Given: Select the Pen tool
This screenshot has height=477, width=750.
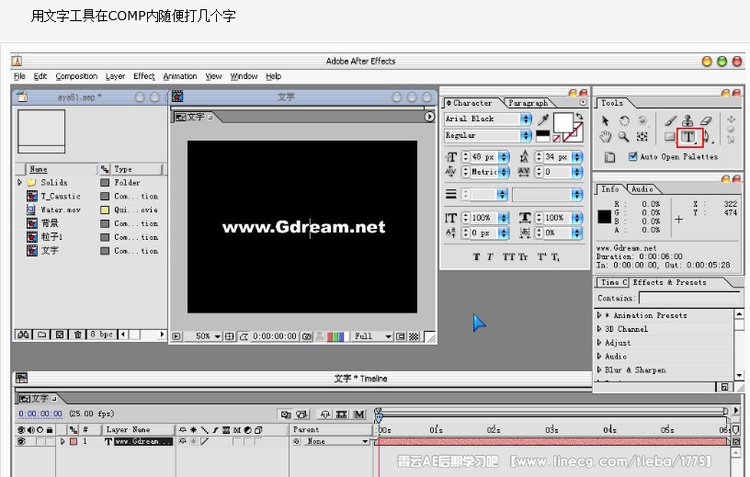Looking at the screenshot, I should point(707,137).
